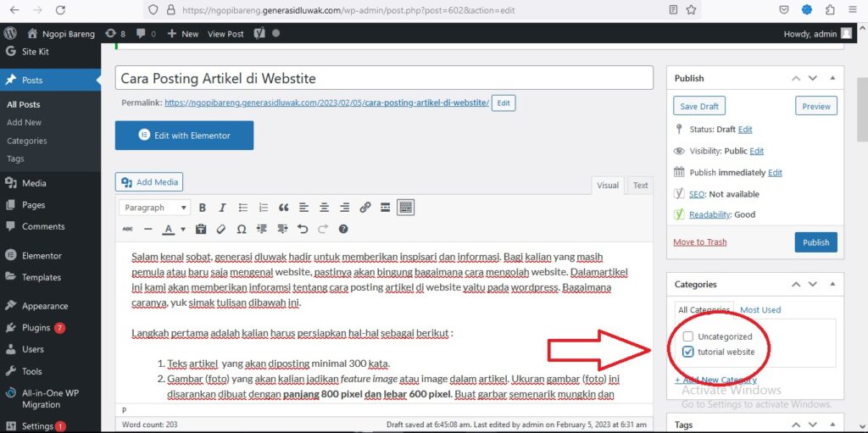Uncheck the tutorial website category
The width and height of the screenshot is (868, 433).
tap(688, 352)
